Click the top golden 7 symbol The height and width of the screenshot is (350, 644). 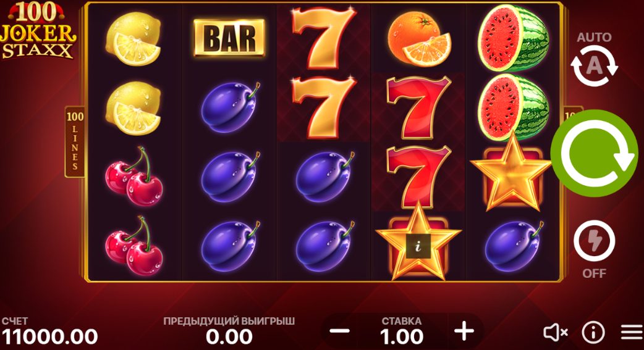(323, 37)
